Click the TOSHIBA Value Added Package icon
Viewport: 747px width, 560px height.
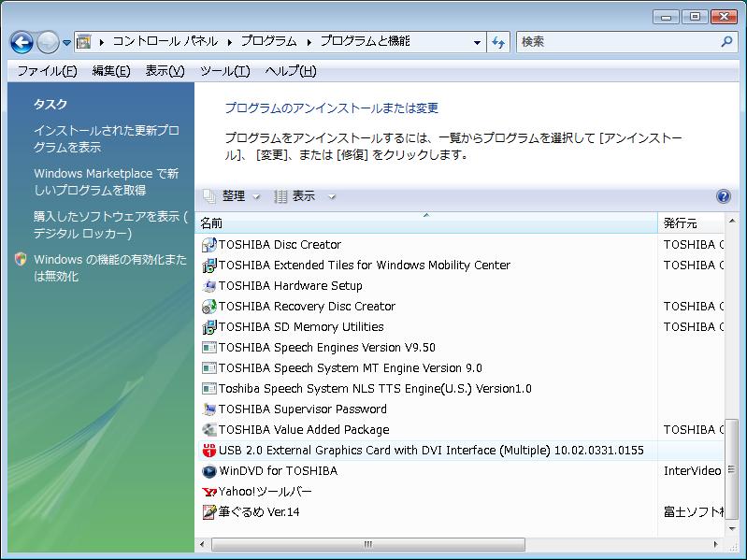pos(209,429)
